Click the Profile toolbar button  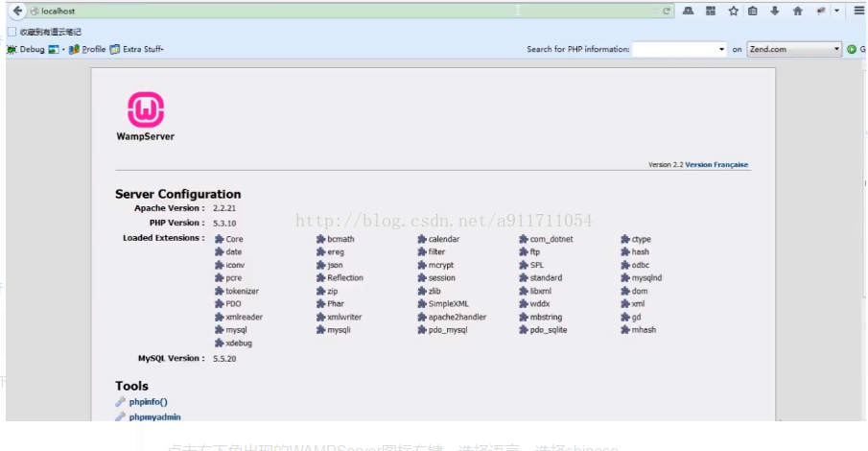[87, 49]
